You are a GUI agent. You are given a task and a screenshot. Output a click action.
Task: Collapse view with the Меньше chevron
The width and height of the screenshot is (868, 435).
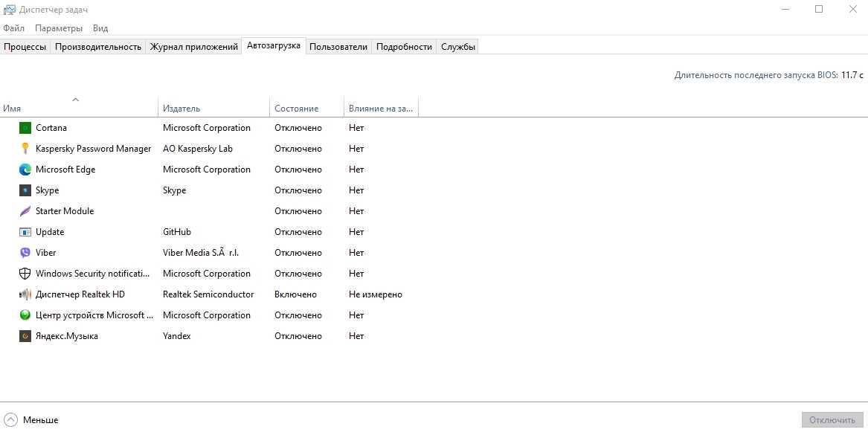tap(10, 420)
